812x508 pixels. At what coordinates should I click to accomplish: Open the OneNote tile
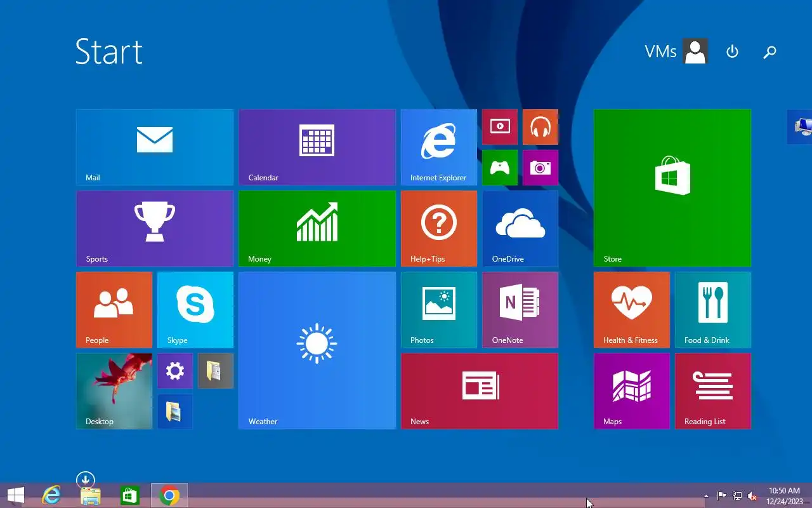(x=520, y=310)
